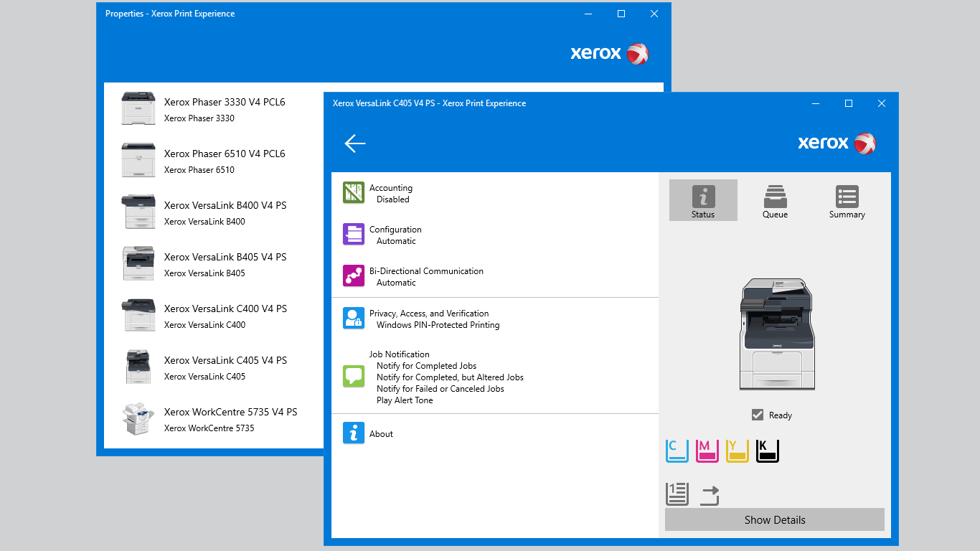Open Privacy, Access, and Verification icon
980x551 pixels.
click(354, 318)
